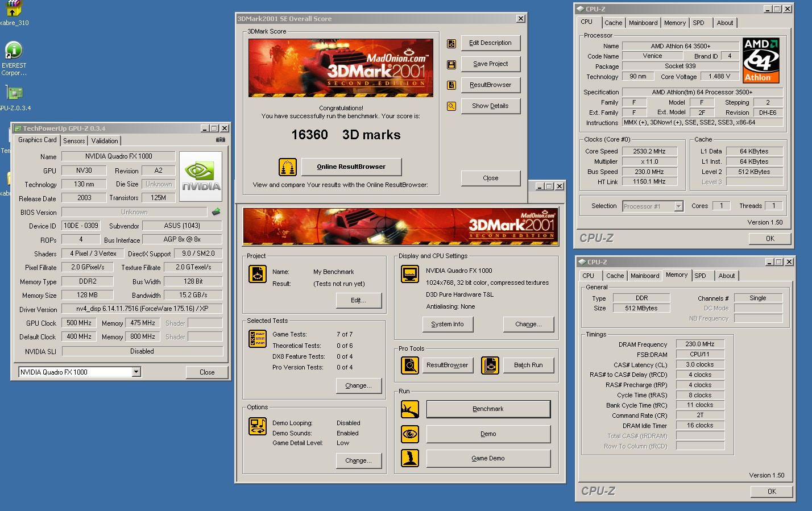Click the Display and CPU Settings monitor icon
The image size is (812, 511).
[x=410, y=274]
